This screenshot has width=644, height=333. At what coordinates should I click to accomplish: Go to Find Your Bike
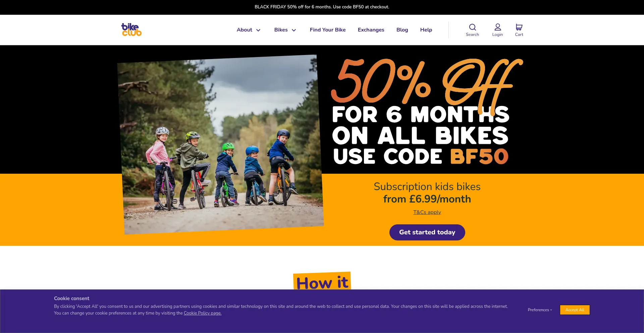pyautogui.click(x=328, y=30)
